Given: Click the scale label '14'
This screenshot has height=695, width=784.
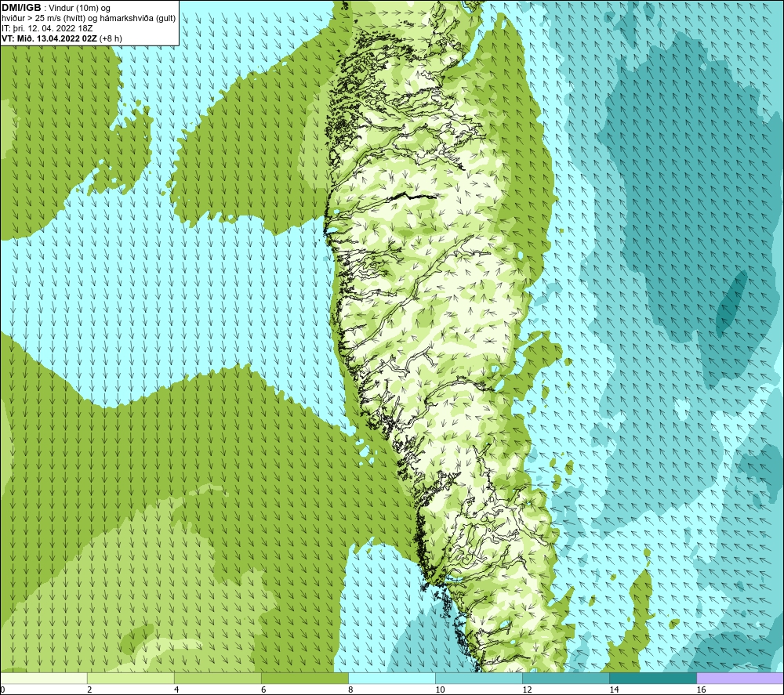Looking at the screenshot, I should coord(614,690).
